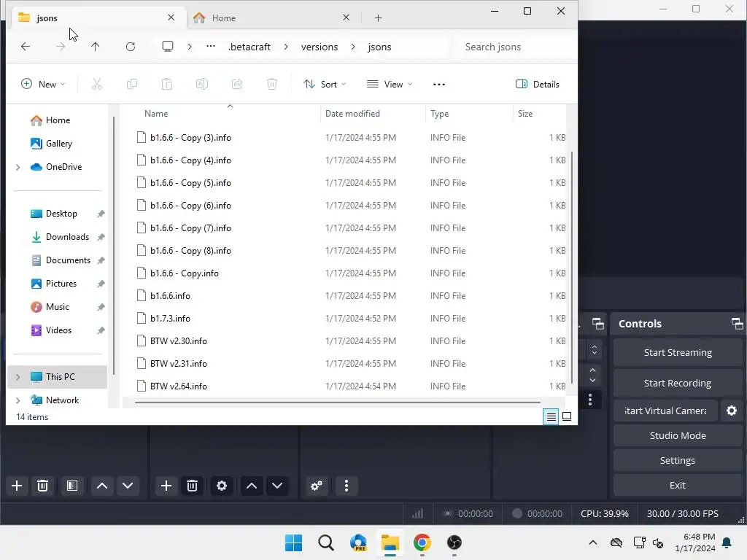Expand chevron after the PC icon breadcrumb
This screenshot has width=747, height=560.
(x=190, y=47)
